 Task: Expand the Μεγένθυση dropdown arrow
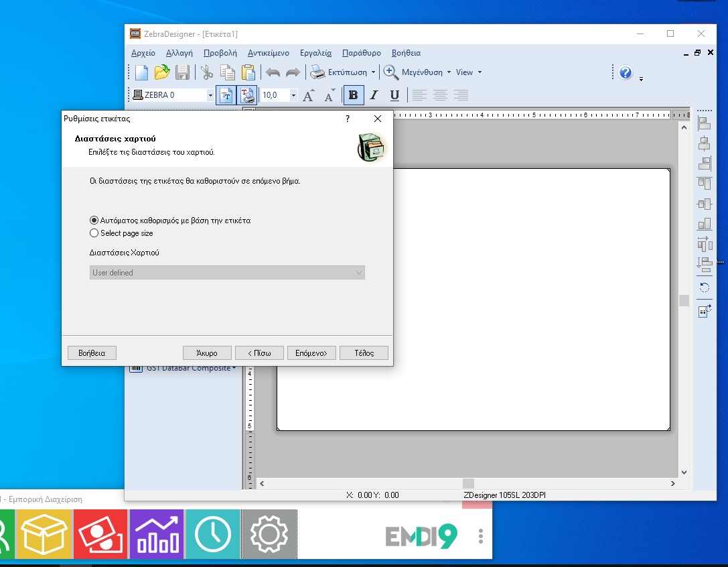coord(449,72)
